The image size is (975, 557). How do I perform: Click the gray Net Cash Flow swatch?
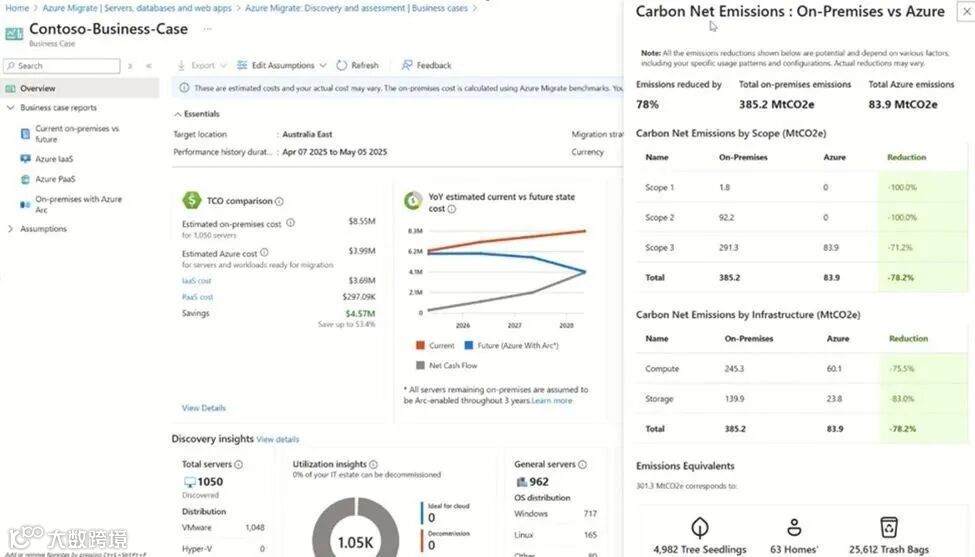point(420,366)
